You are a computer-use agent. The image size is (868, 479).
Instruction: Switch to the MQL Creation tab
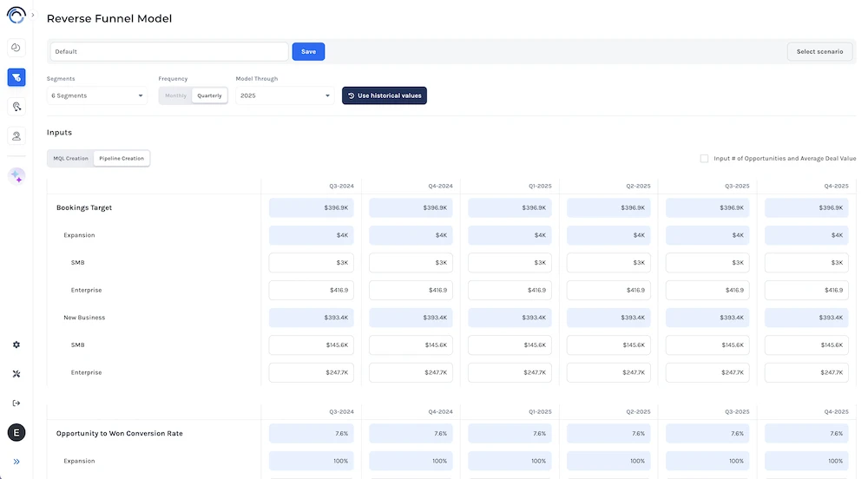71,158
